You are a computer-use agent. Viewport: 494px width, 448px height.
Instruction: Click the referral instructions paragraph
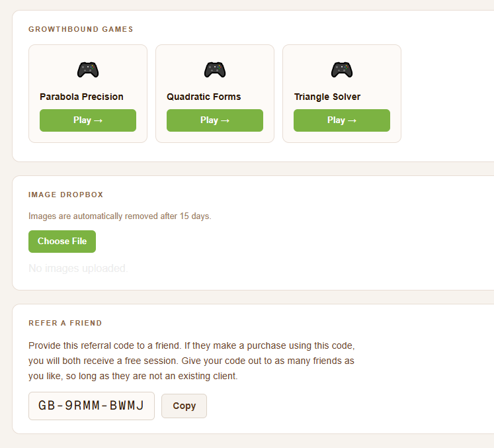tap(192, 361)
